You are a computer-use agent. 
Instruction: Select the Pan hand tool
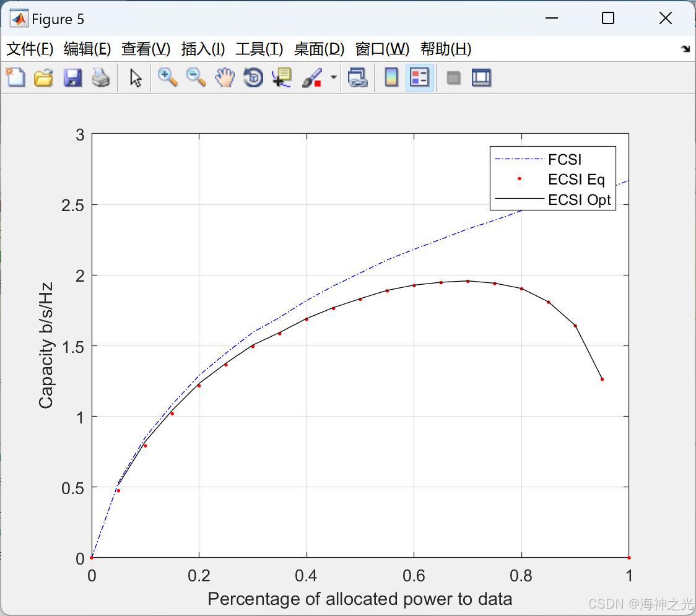225,77
